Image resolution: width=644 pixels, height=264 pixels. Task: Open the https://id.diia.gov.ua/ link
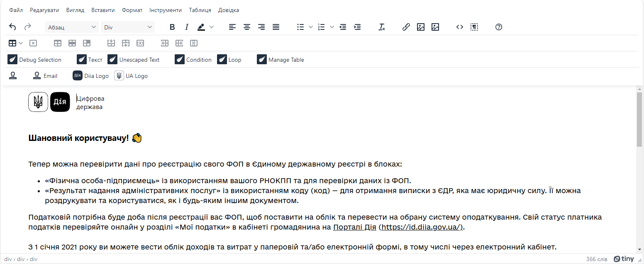click(x=421, y=227)
